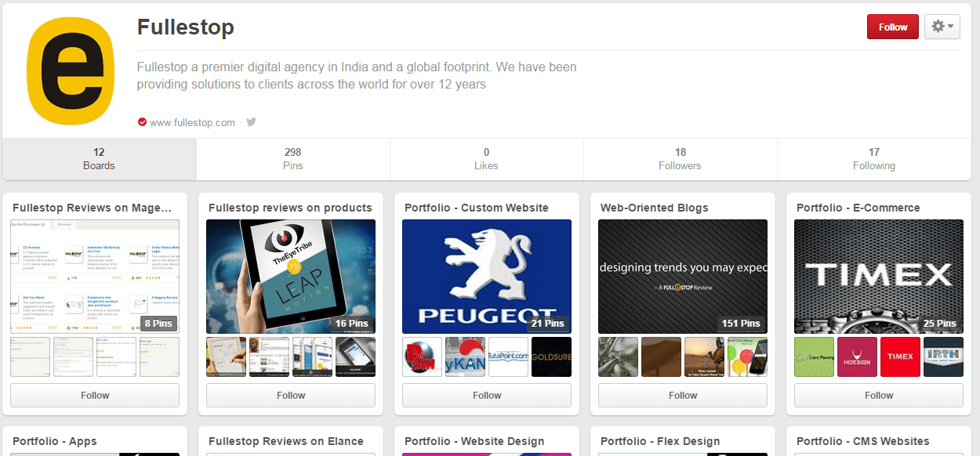Click the IRTH dark thumbnail
This screenshot has height=456, width=980.
coord(943,356)
